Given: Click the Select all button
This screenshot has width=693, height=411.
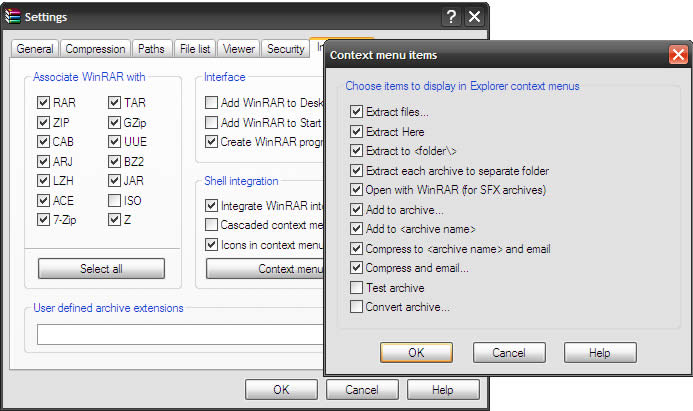Looking at the screenshot, I should point(101,269).
